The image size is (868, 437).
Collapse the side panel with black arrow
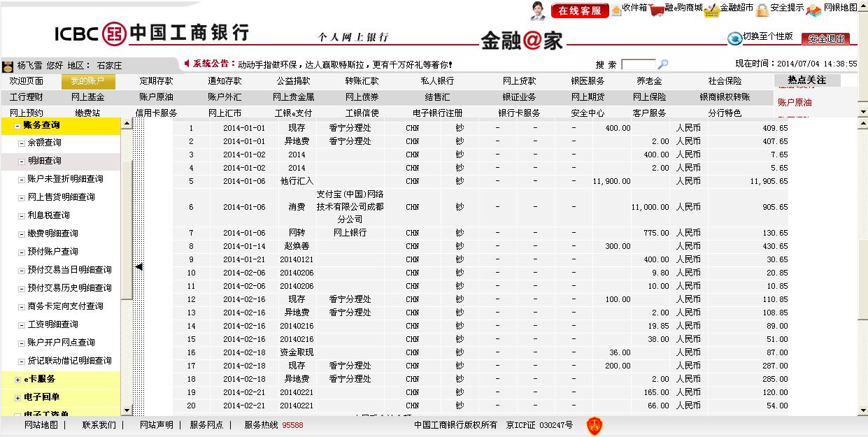[x=138, y=266]
